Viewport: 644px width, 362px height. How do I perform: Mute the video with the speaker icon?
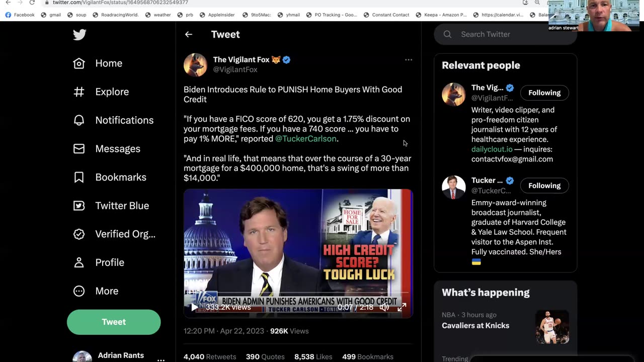pyautogui.click(x=384, y=307)
